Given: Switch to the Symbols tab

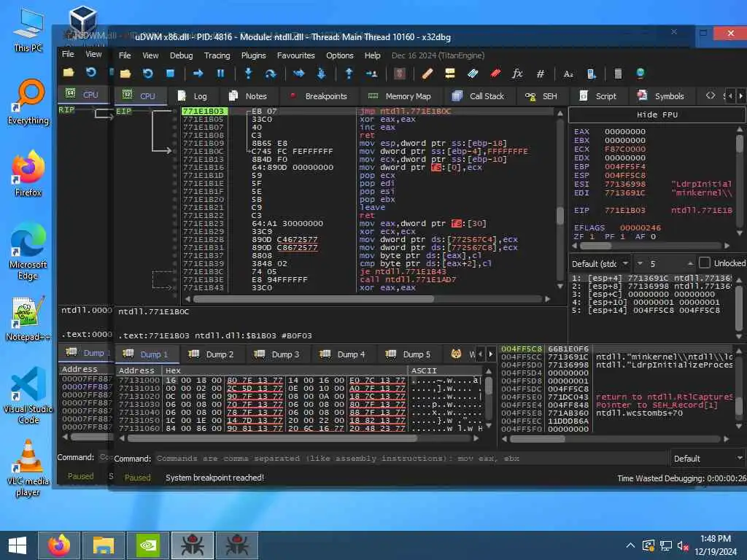Looking at the screenshot, I should [661, 96].
